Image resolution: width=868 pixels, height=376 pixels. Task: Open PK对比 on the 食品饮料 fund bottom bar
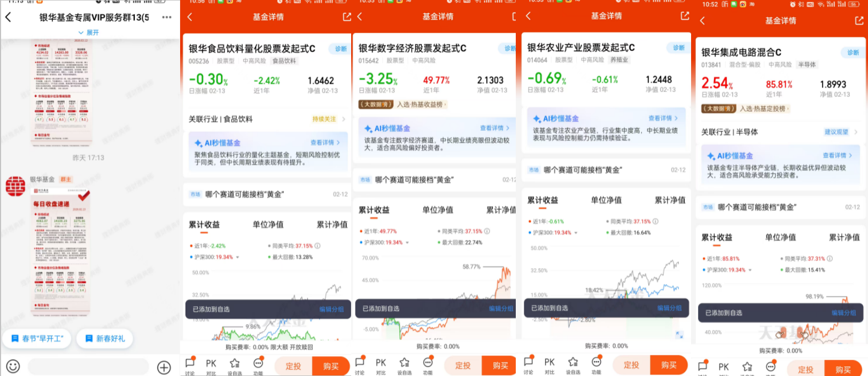(211, 366)
